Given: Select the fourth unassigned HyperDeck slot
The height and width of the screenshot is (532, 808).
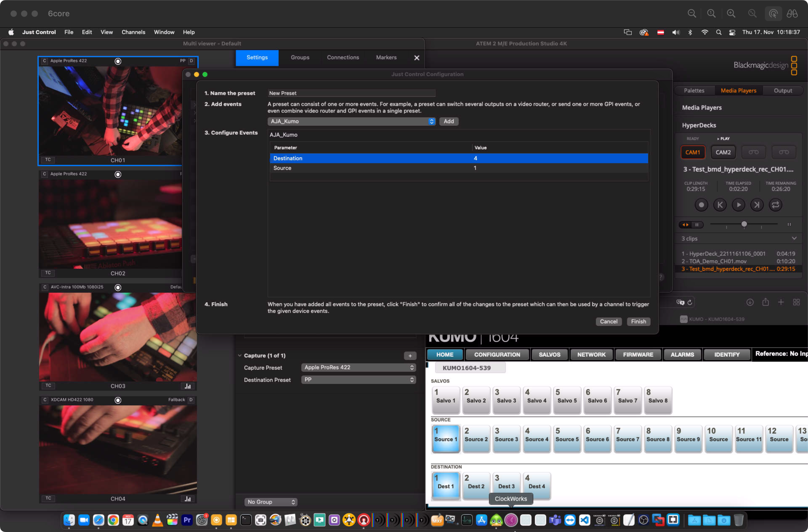Looking at the screenshot, I should point(784,152).
